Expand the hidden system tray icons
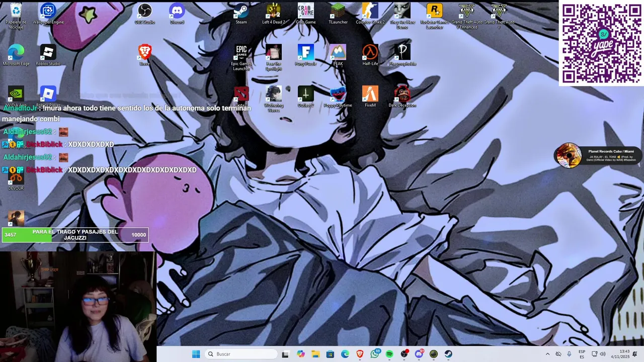Image resolution: width=644 pixels, height=362 pixels. [x=547, y=354]
